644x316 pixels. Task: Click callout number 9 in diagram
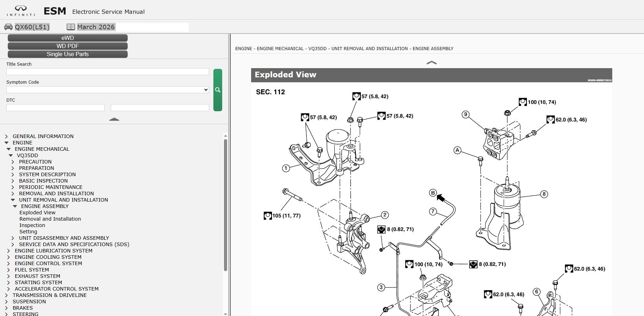(466, 114)
